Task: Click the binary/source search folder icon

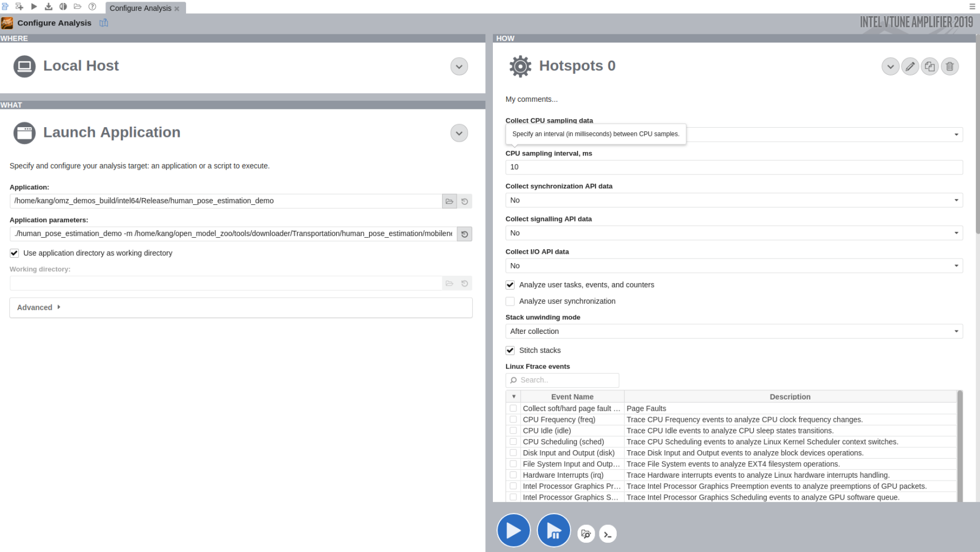Action: pos(586,534)
